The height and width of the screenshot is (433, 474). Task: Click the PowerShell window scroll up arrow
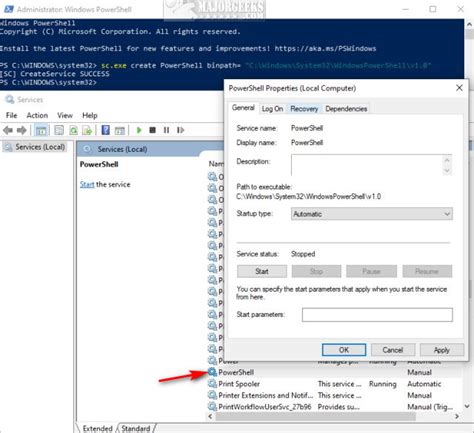469,24
